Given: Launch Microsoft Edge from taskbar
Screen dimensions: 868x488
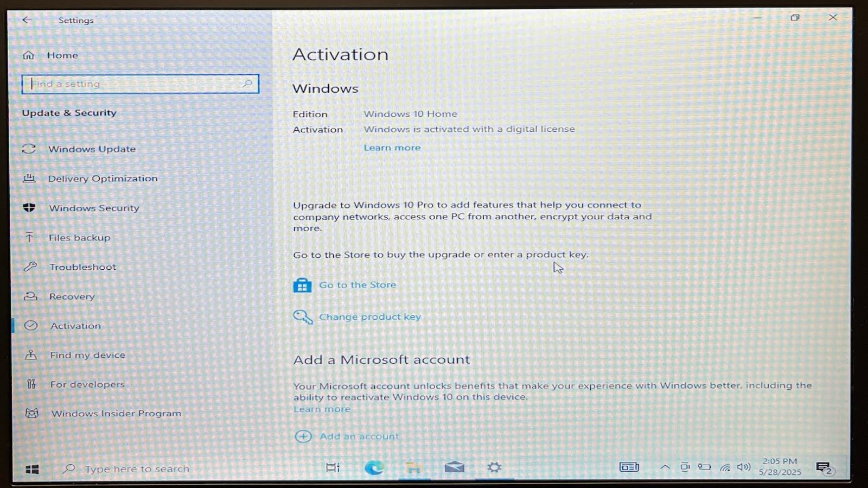Looking at the screenshot, I should [374, 467].
